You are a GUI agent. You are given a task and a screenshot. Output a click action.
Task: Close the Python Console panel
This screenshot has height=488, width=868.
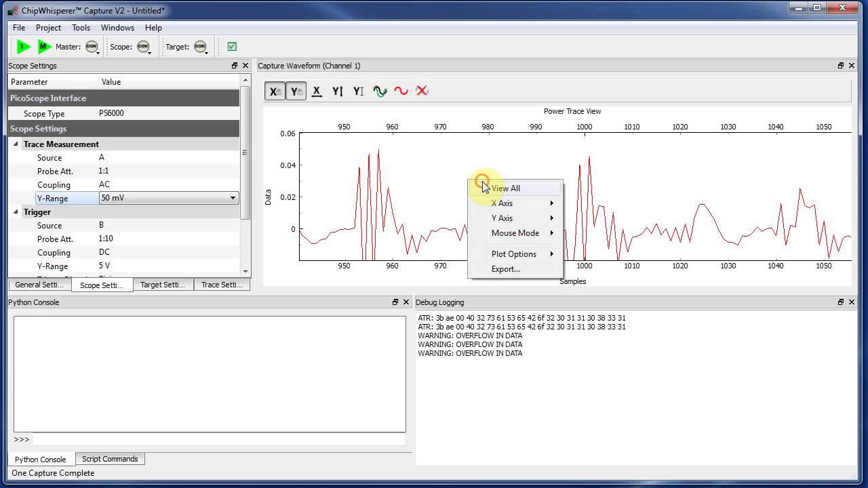[406, 302]
